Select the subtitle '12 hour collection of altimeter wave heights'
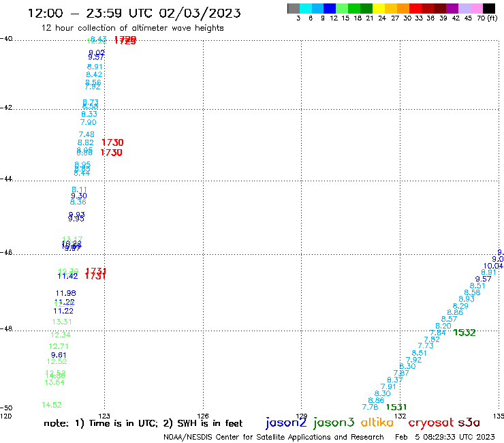This screenshot has height=443, width=504. 132,28
